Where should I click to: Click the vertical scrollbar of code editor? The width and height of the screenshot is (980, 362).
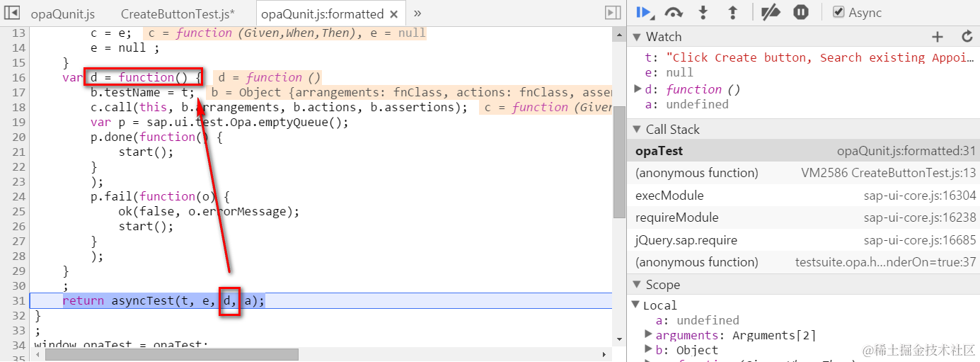point(619,162)
